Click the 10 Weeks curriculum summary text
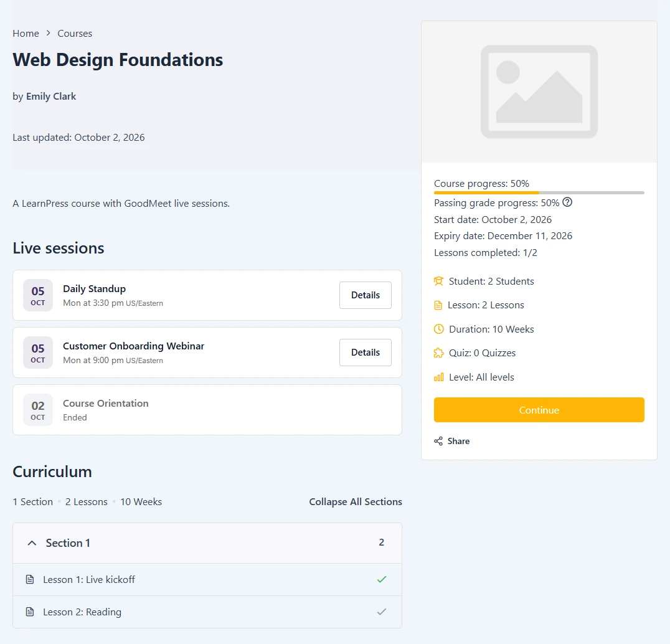670x644 pixels. [141, 502]
